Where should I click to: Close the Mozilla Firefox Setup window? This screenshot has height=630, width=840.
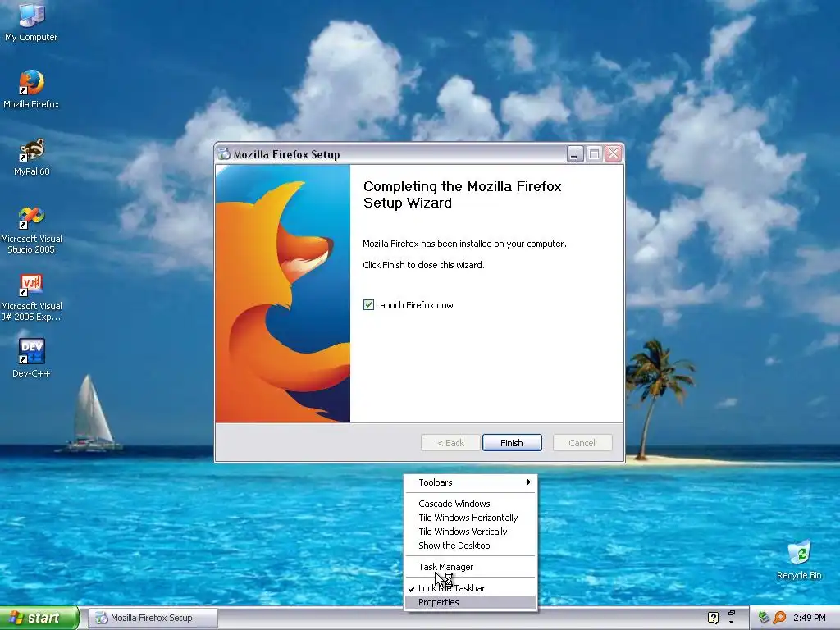[613, 154]
